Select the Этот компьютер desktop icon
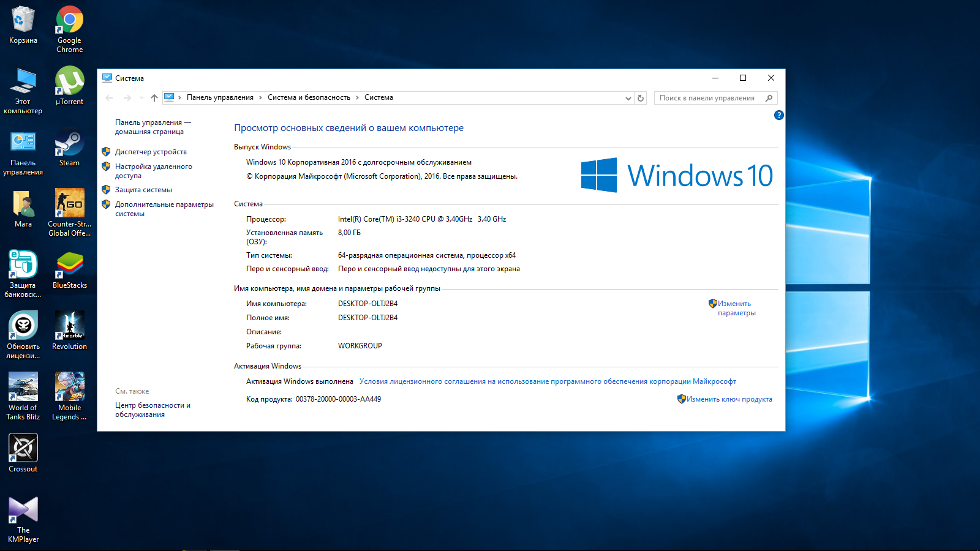The image size is (980, 551). [x=23, y=91]
